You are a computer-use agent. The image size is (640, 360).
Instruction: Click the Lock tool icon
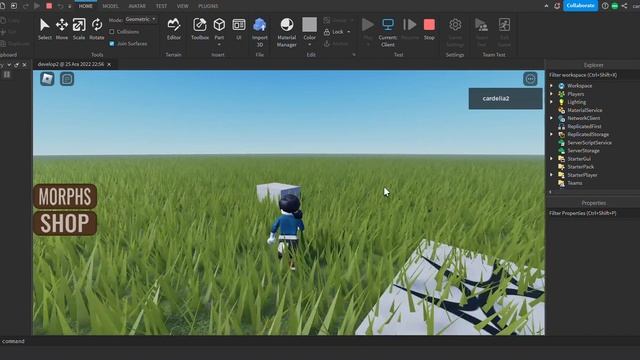click(x=327, y=32)
